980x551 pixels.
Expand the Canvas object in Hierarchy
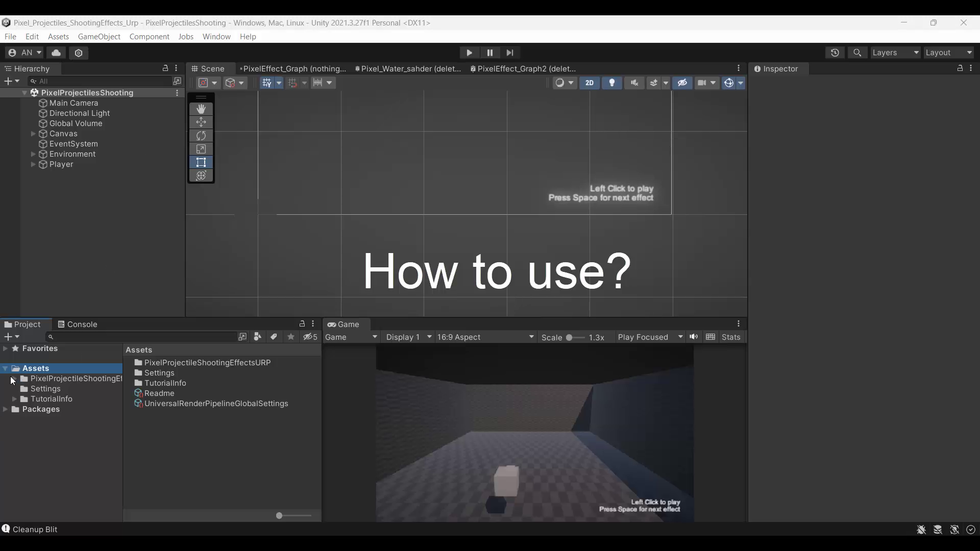(x=33, y=134)
